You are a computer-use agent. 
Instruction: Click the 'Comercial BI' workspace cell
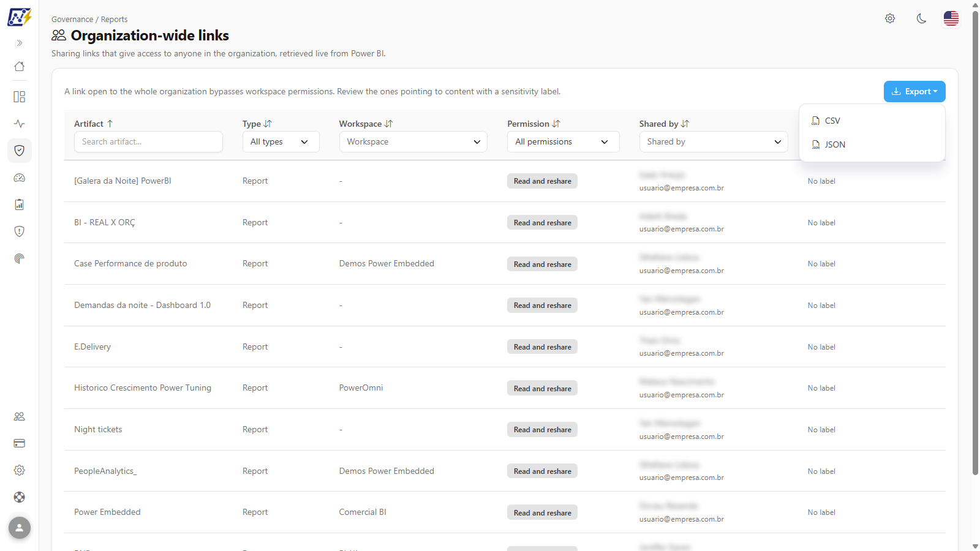point(363,512)
